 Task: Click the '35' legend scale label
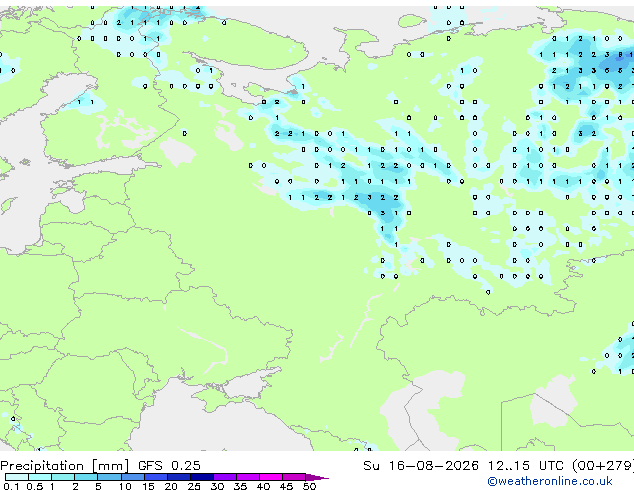240,486
